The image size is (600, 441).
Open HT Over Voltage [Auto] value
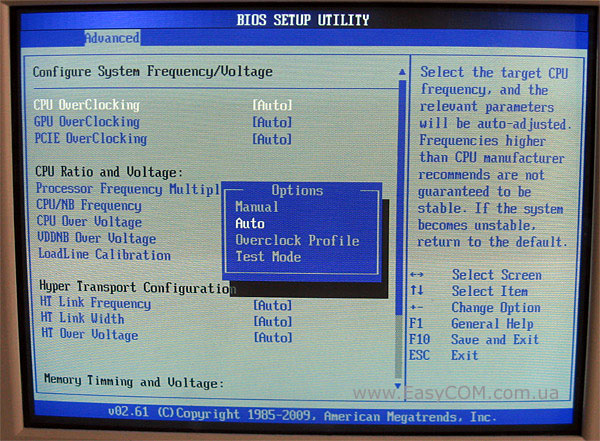tap(273, 338)
